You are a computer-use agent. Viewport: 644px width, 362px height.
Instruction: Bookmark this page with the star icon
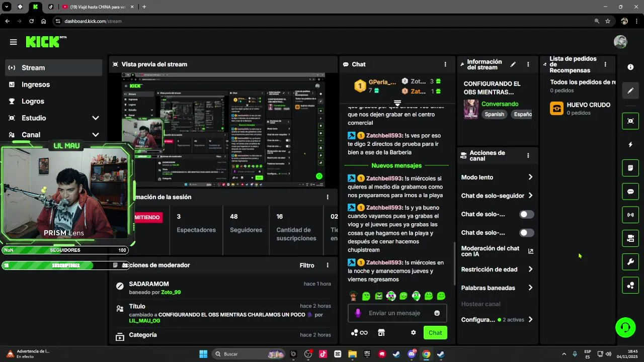point(608,21)
